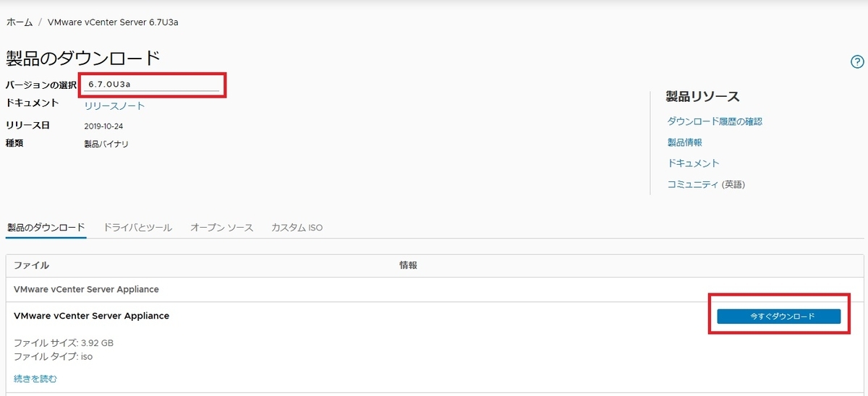Image resolution: width=868 pixels, height=396 pixels.
Task: Select VMware vCenter Server 6.7U3a breadcrumb
Action: click(x=113, y=22)
